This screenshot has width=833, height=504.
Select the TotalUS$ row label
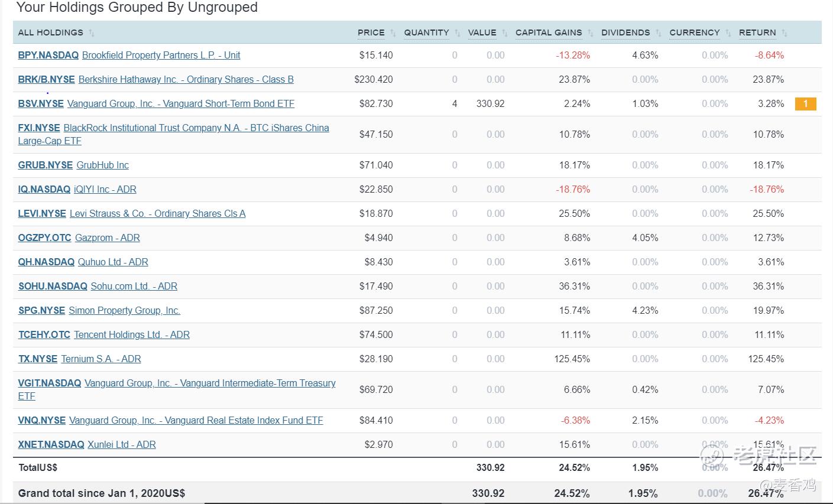tap(38, 467)
